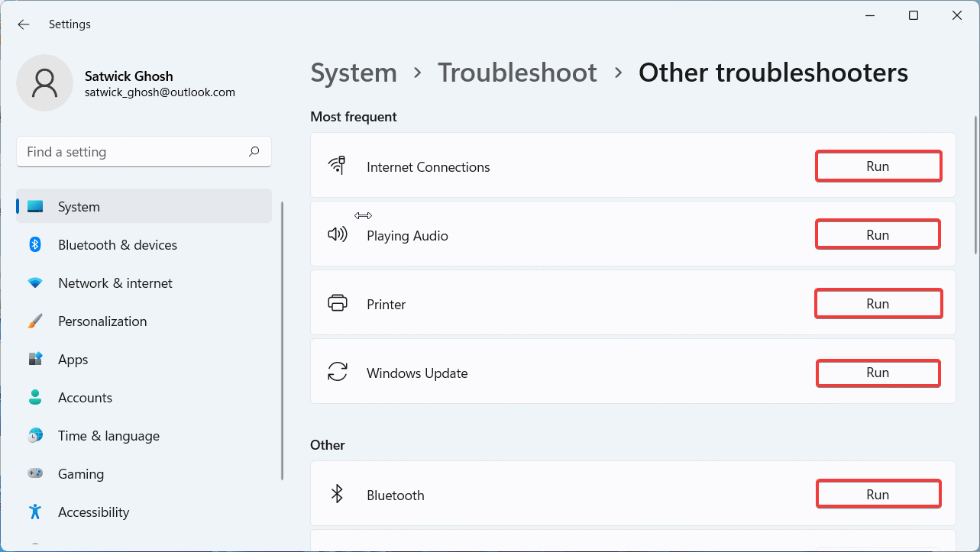Select Accounts in the sidebar
Viewport: 980px width, 552px height.
[144, 398]
